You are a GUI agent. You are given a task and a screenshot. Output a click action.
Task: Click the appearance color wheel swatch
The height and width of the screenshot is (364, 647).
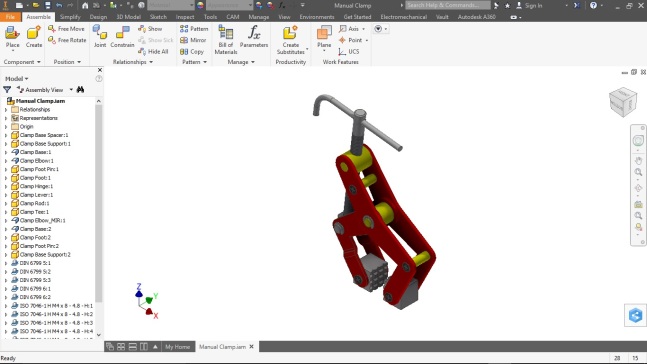click(200, 5)
